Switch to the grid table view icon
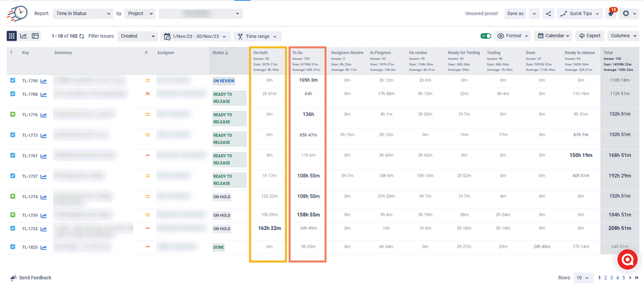 click(x=12, y=36)
